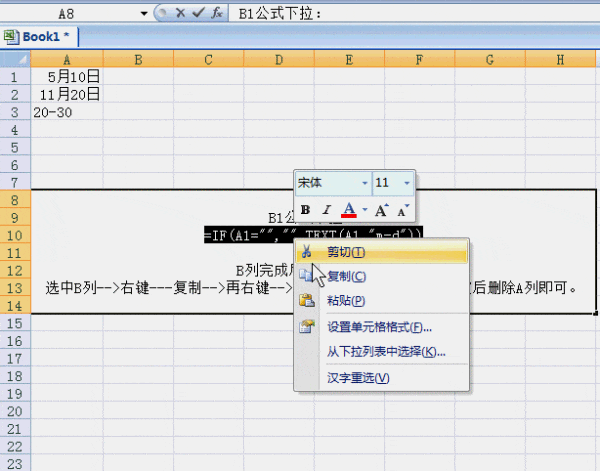
Task: Select column E header
Action: (349, 60)
